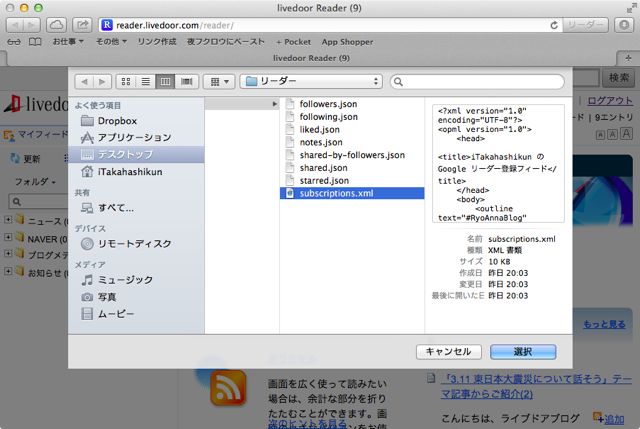640x429 pixels.
Task: Reload the page with the refresh icon
Action: click(554, 25)
